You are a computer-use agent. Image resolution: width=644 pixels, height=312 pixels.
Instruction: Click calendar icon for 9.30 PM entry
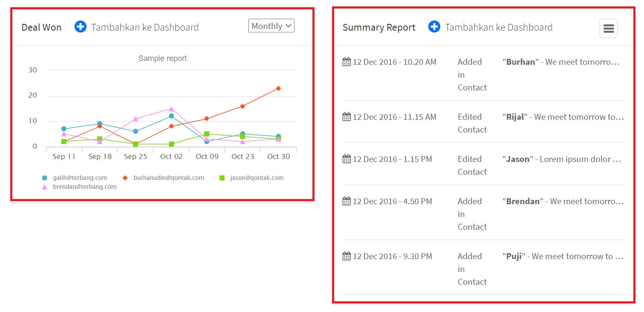347,256
